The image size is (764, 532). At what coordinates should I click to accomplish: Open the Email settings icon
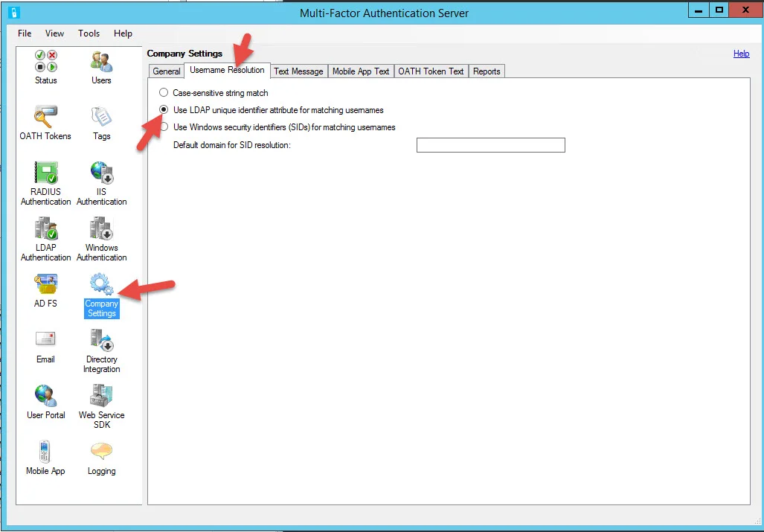pyautogui.click(x=45, y=339)
